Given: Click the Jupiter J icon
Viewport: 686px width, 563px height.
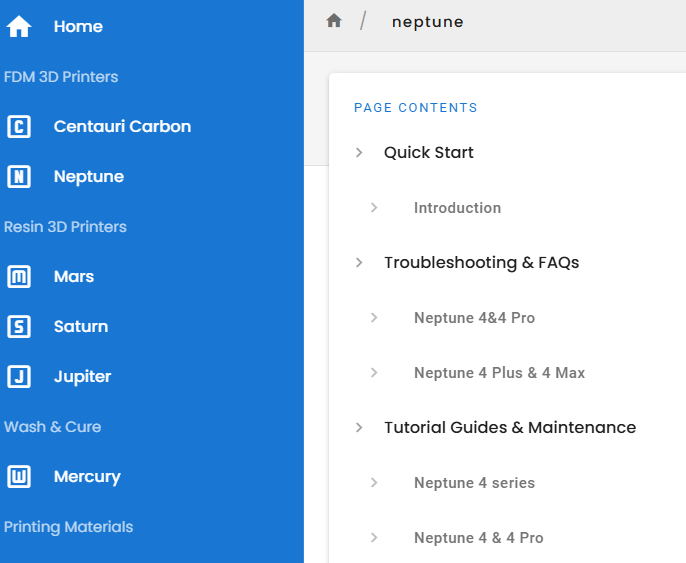Looking at the screenshot, I should [19, 376].
